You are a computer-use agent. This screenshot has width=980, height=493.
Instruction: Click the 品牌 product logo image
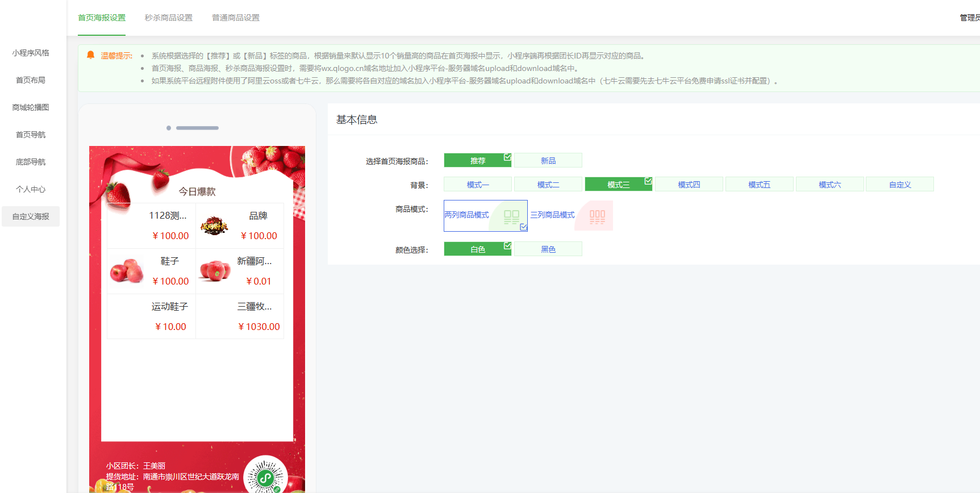tap(214, 226)
